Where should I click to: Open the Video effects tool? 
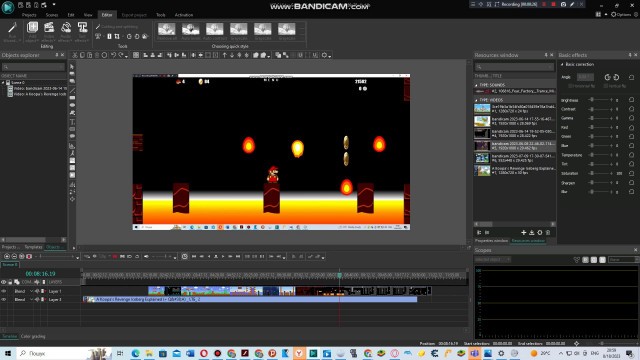coord(49,32)
